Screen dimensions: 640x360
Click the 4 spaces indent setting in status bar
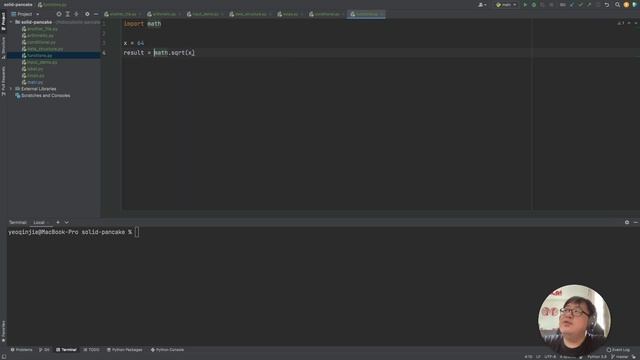[x=568, y=357]
